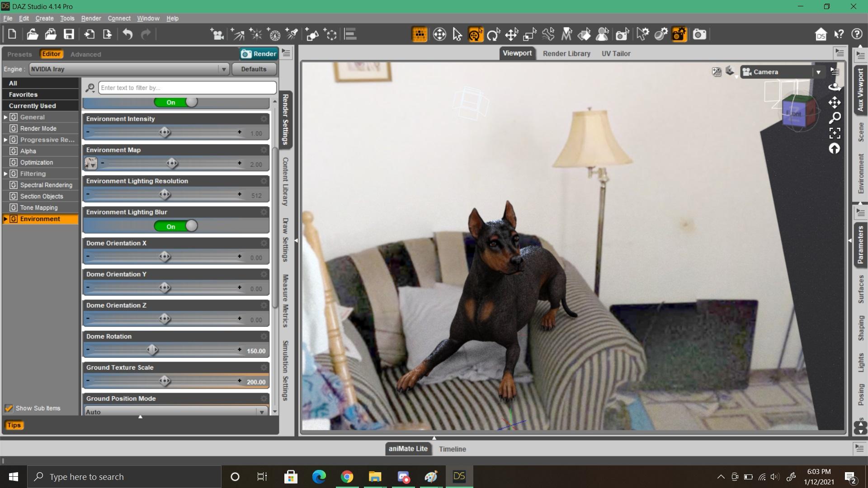Select the Translate tool icon

pos(511,34)
